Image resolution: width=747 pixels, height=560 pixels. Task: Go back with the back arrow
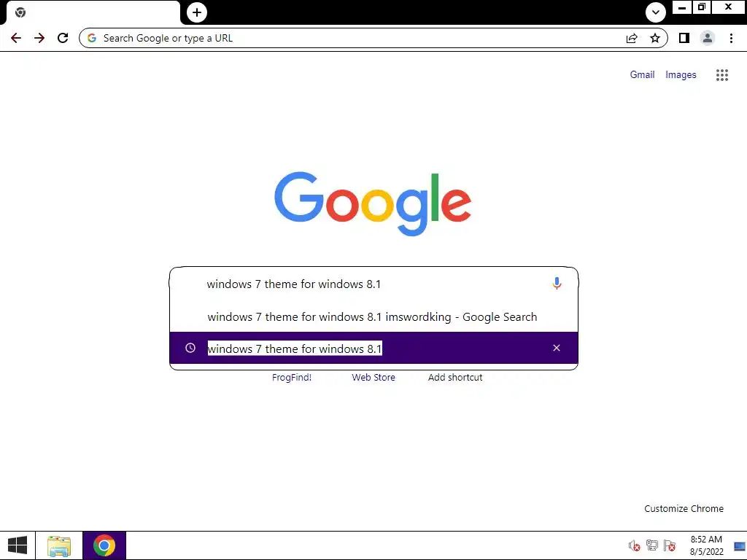pos(16,38)
